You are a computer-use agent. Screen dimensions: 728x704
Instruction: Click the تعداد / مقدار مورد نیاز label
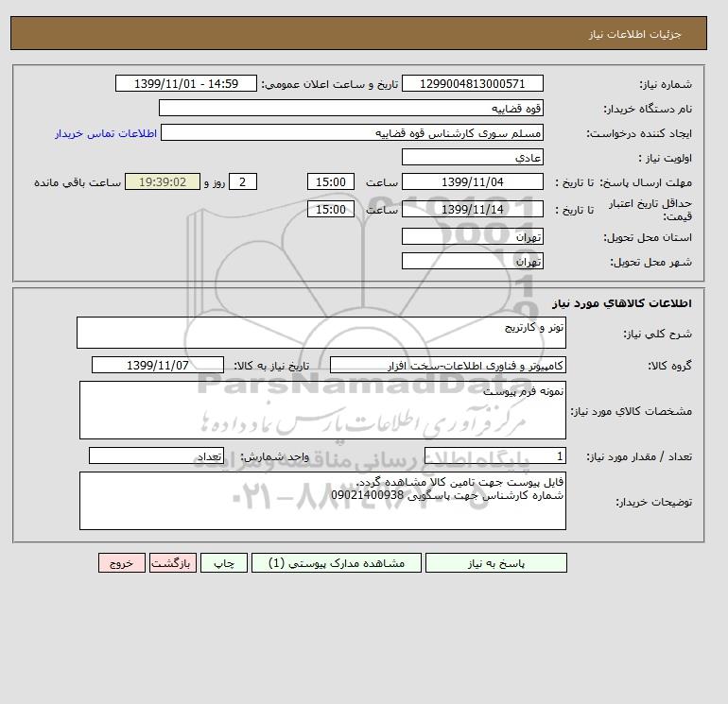639,456
